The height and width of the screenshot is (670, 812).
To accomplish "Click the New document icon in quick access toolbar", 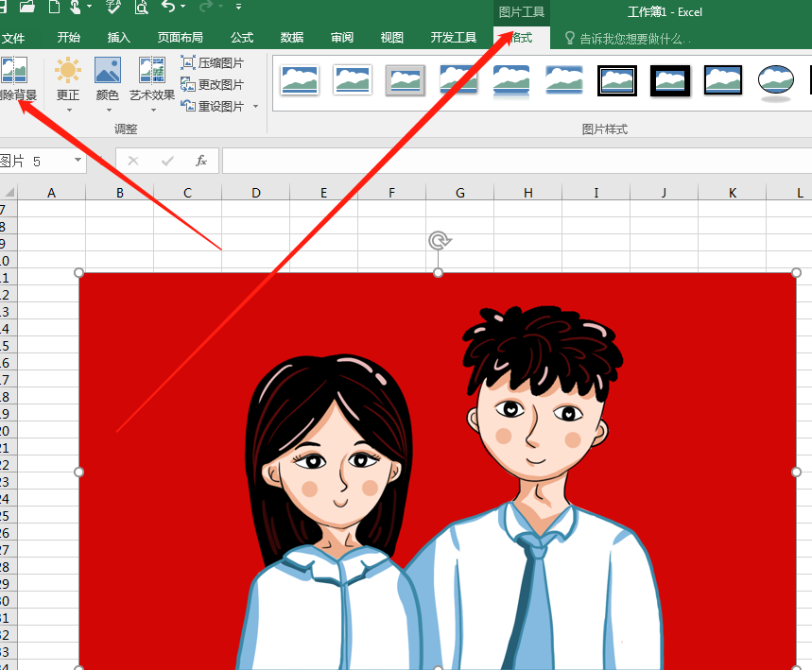I will click(54, 7).
